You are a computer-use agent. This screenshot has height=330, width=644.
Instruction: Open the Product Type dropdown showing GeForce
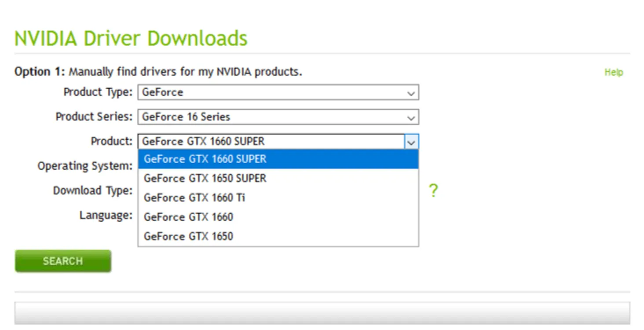click(278, 92)
